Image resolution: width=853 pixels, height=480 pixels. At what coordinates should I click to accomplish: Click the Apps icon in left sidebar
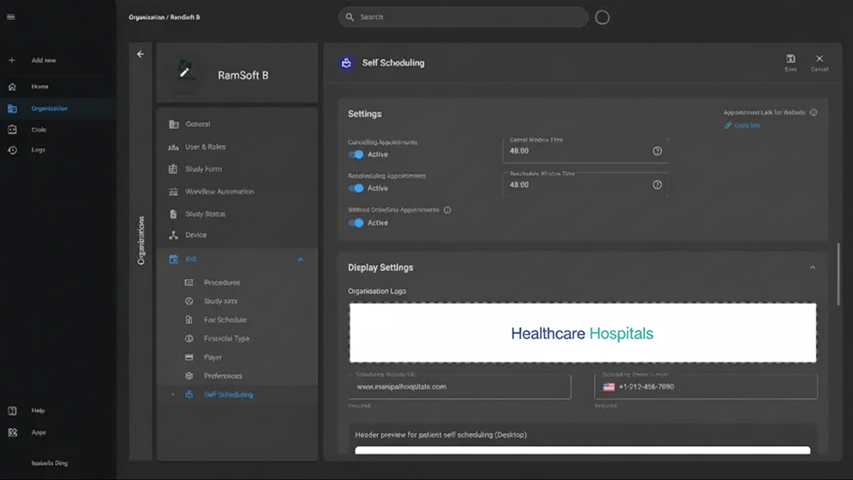(x=13, y=432)
